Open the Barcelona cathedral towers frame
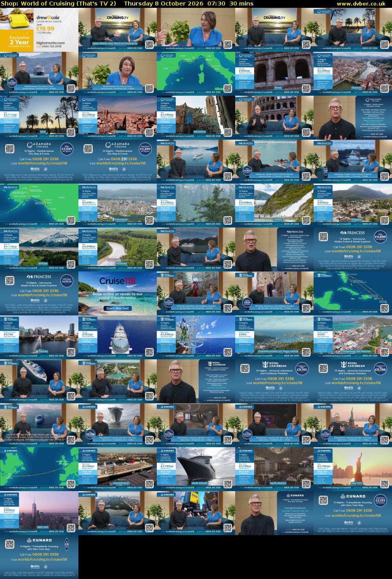Image resolution: width=392 pixels, height=579 pixels. click(196, 118)
